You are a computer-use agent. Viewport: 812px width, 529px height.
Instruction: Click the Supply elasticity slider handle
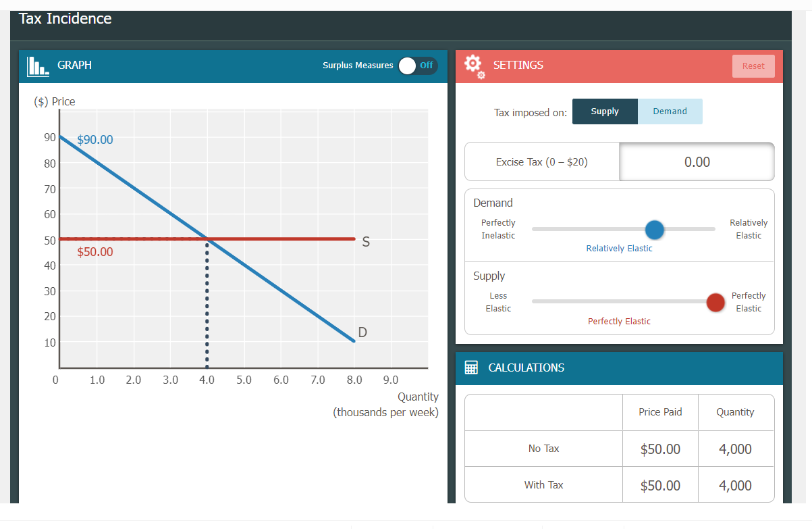715,302
